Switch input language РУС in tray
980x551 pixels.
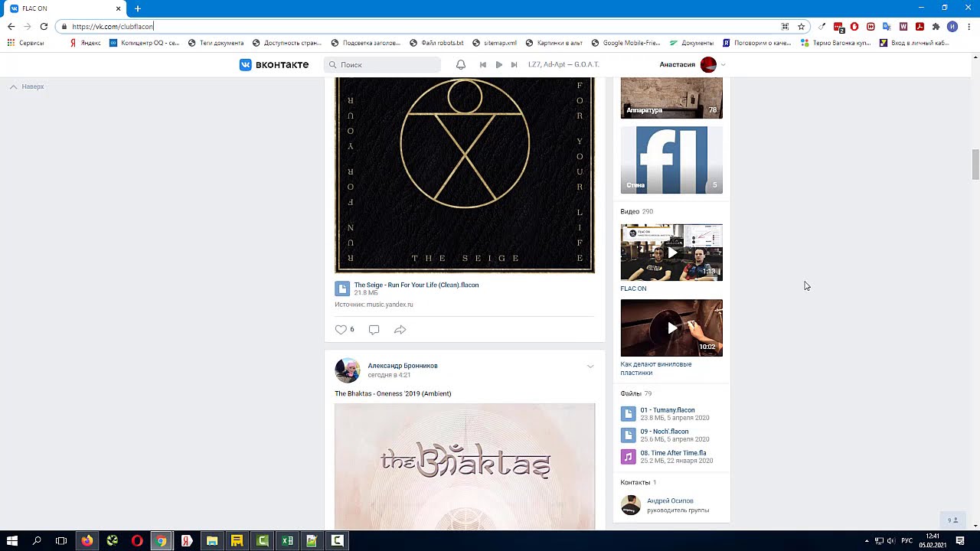tap(906, 541)
